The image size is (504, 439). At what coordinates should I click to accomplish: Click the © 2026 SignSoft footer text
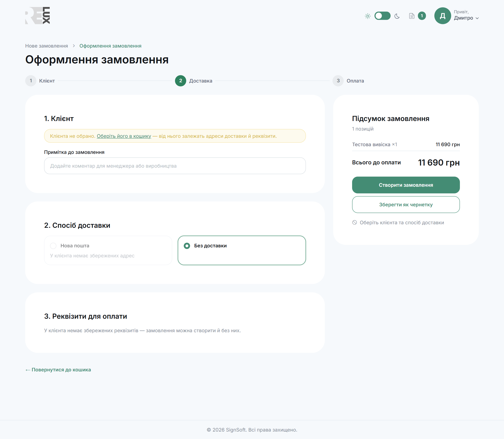click(252, 430)
